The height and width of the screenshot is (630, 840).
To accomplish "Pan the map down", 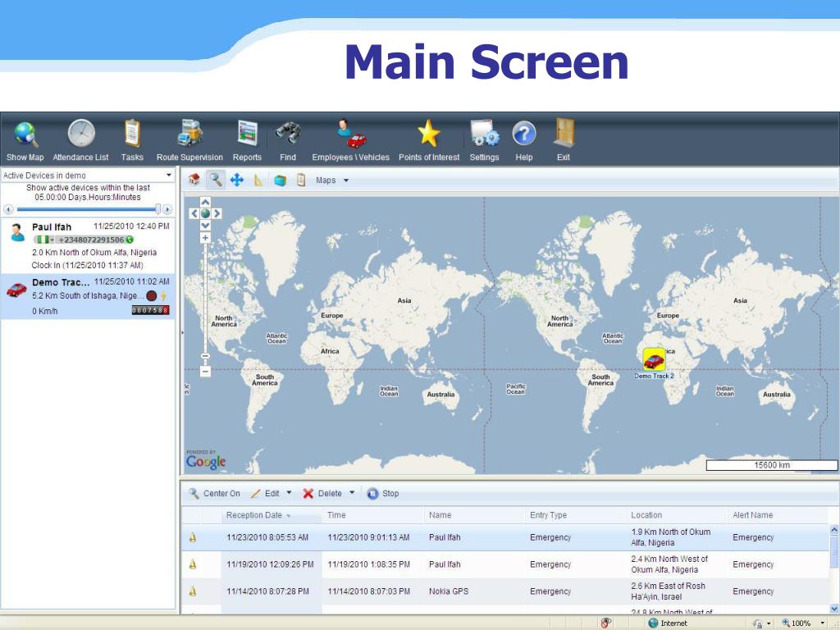I will point(205,225).
